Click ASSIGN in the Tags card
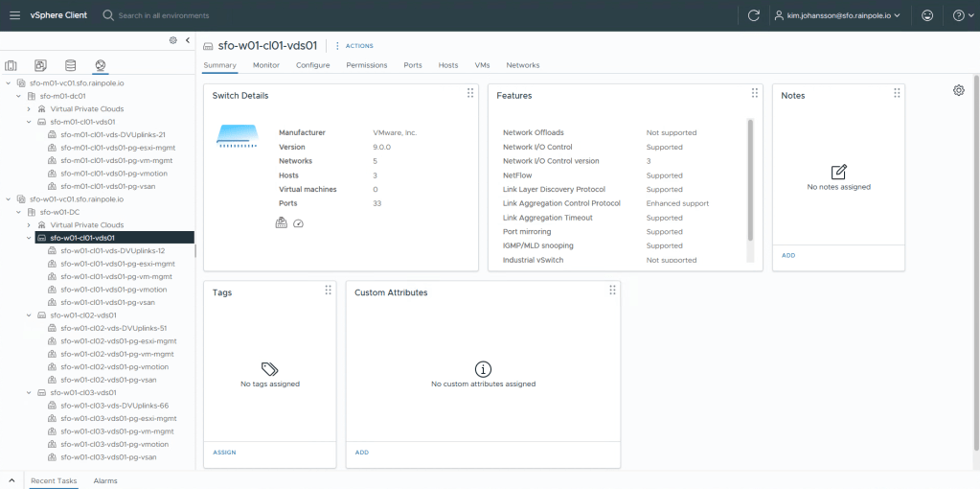Screen dimensions: 980x489 [x=223, y=452]
